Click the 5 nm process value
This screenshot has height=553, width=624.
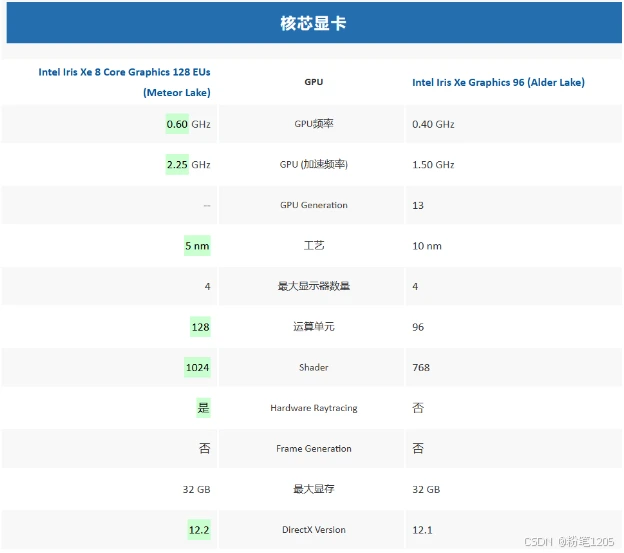[x=197, y=246]
